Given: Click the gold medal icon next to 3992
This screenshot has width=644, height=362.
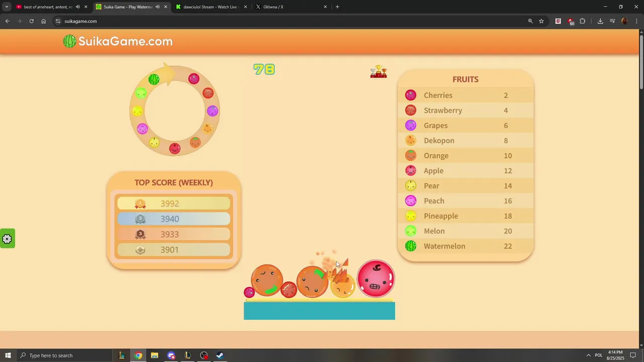Looking at the screenshot, I should coord(140,204).
